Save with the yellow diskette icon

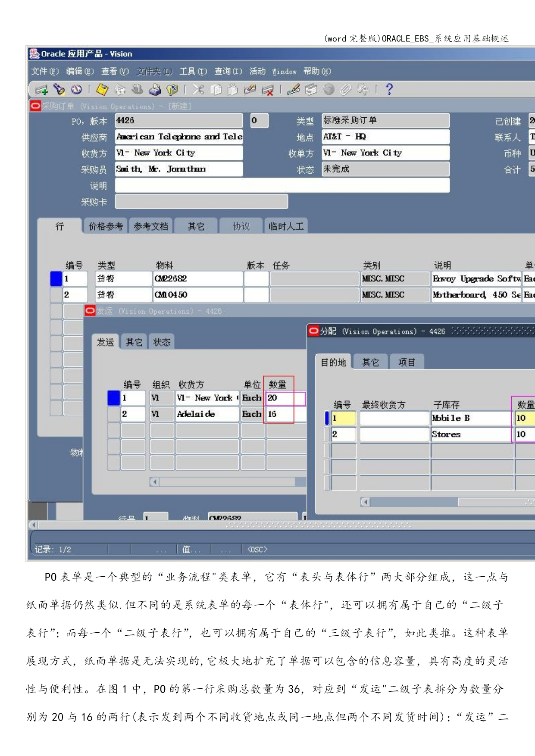[102, 90]
